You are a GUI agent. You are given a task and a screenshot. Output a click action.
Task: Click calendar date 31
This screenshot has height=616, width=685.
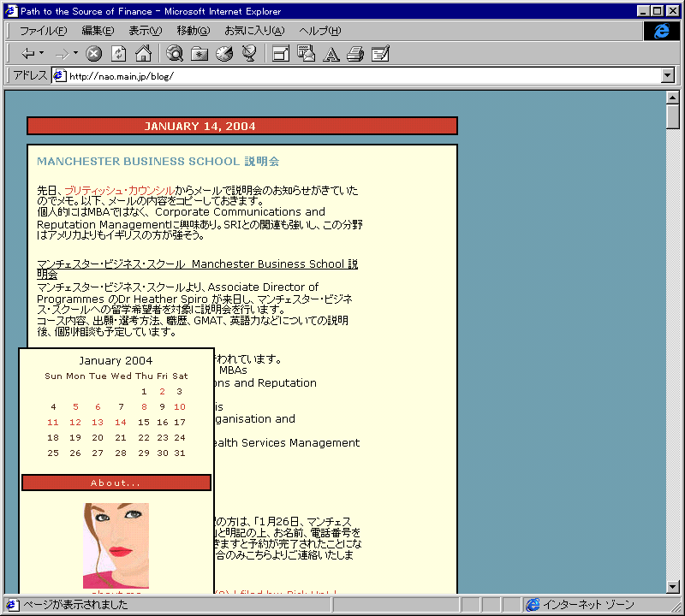pyautogui.click(x=180, y=453)
